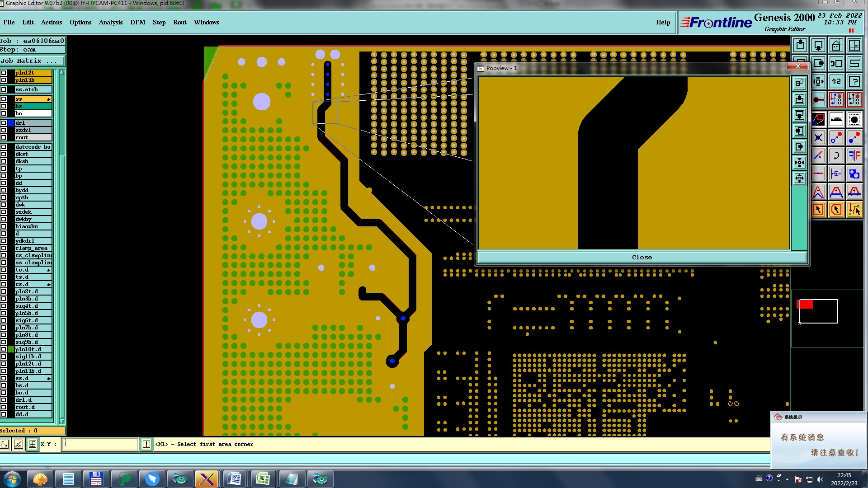Select the 1:2 zoom icon
The image size is (868, 488).
coord(836,82)
